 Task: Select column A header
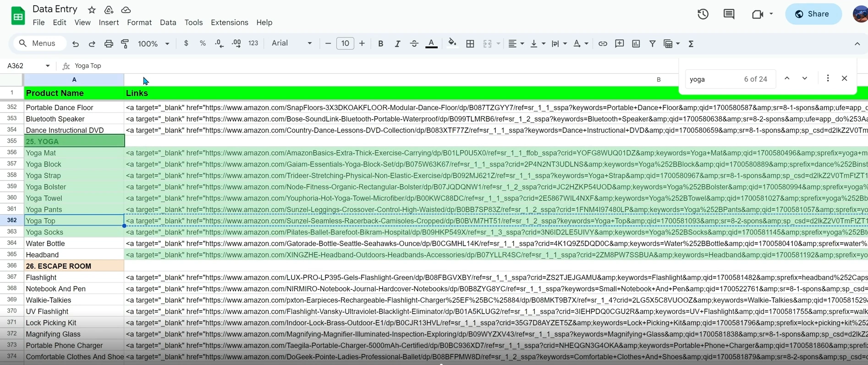[74, 80]
